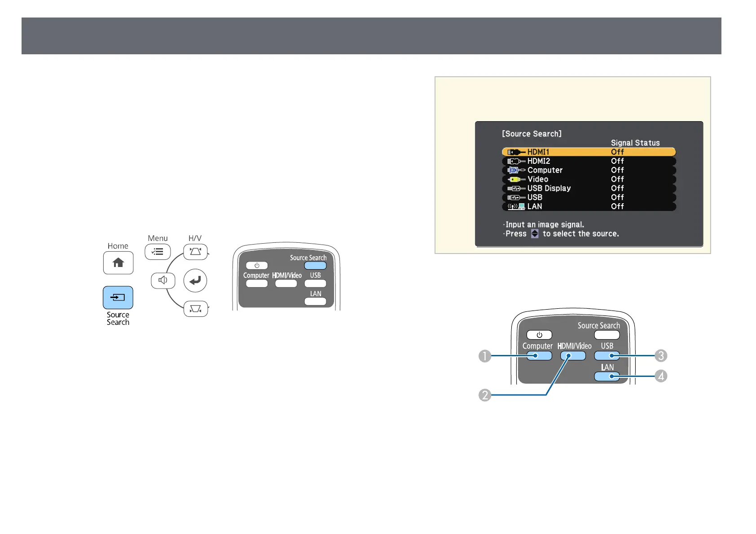Click the Off status in the HDMI1 row
Image resolution: width=756 pixels, height=534 pixels.
coord(617,152)
